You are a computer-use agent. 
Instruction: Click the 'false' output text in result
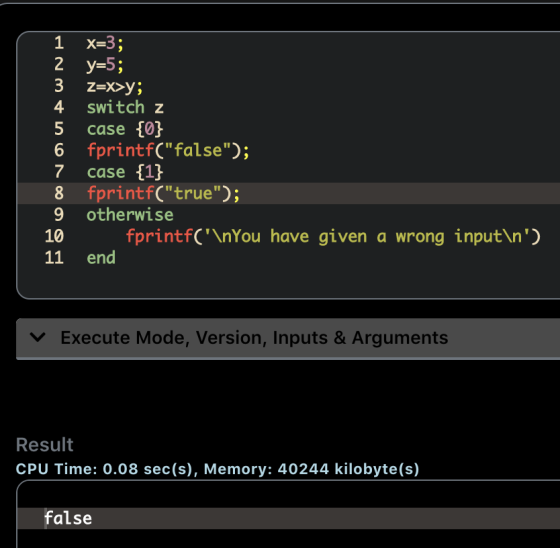coord(68,518)
